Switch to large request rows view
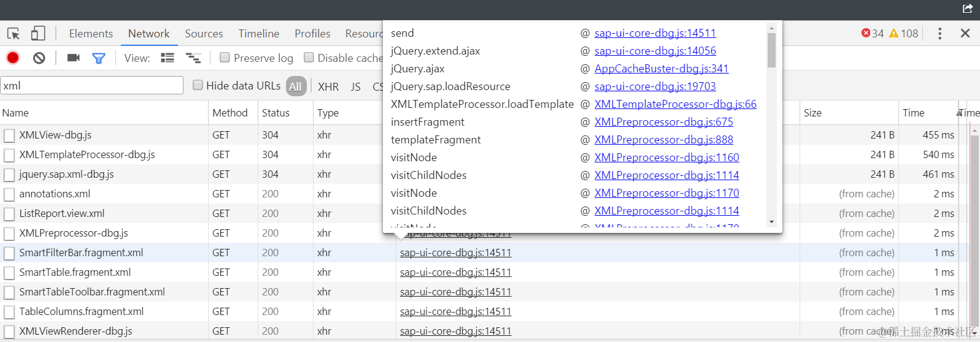 coord(168,58)
